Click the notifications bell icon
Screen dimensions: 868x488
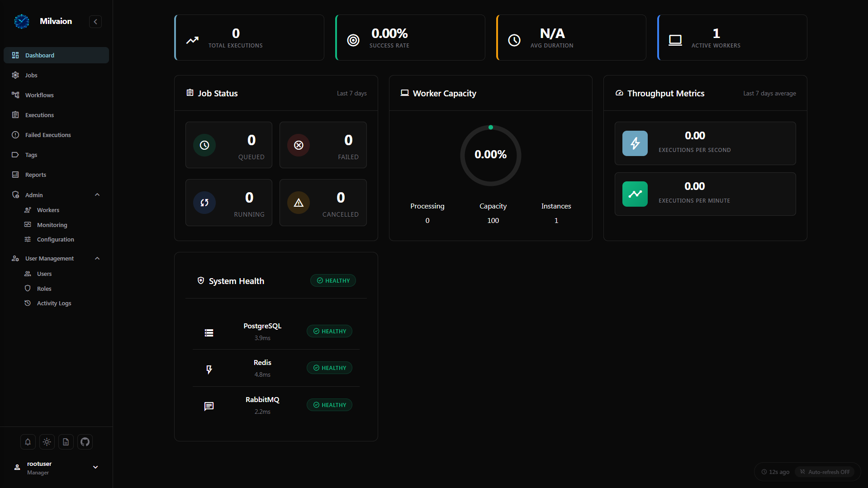click(28, 442)
